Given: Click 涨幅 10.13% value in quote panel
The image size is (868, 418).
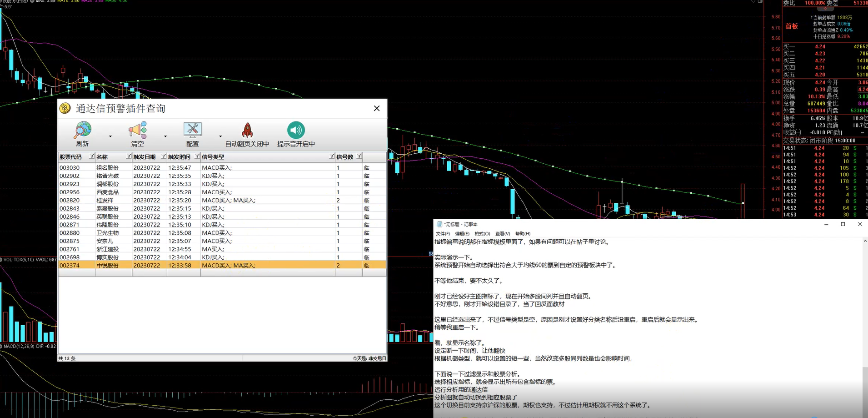Looking at the screenshot, I should click(x=817, y=97).
